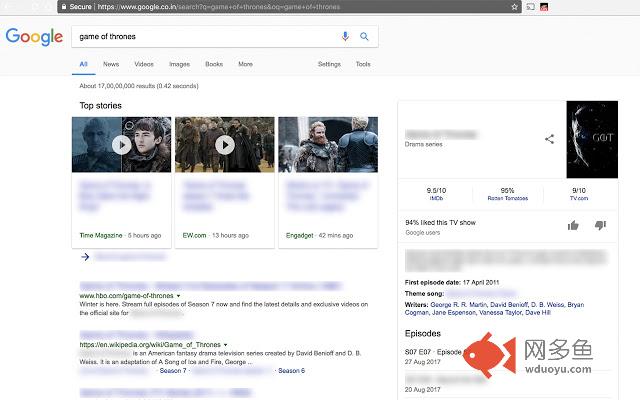Share the knowledge panel via share icon
640x400 pixels.
[549, 139]
